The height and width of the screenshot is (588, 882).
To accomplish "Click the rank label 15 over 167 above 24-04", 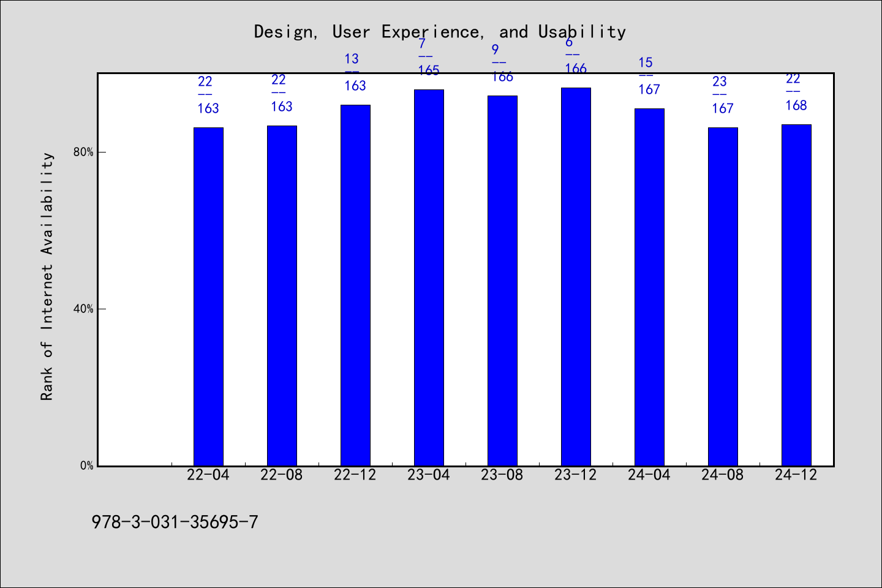I will [649, 76].
